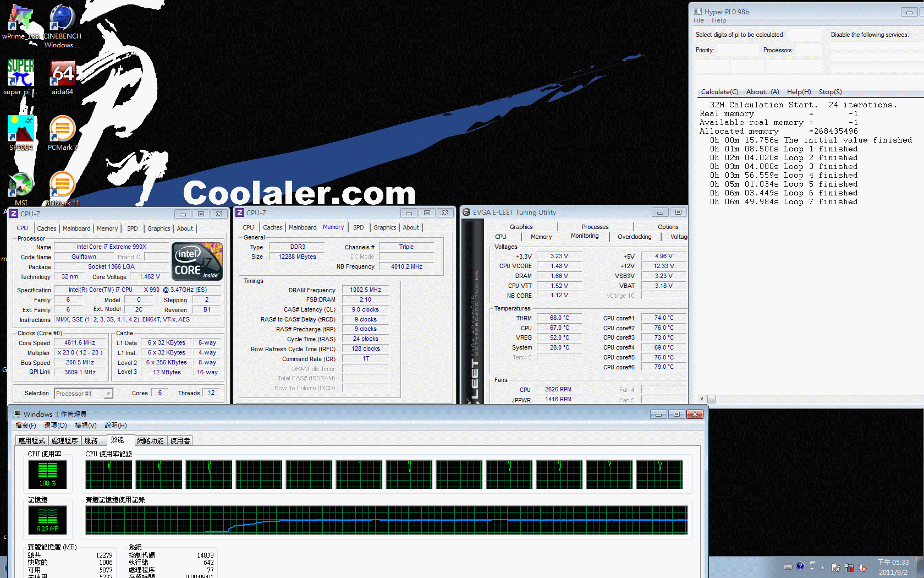Screen dimensions: 924x578
Task: Open the SP2004 desktop shortcut
Action: tap(21, 133)
